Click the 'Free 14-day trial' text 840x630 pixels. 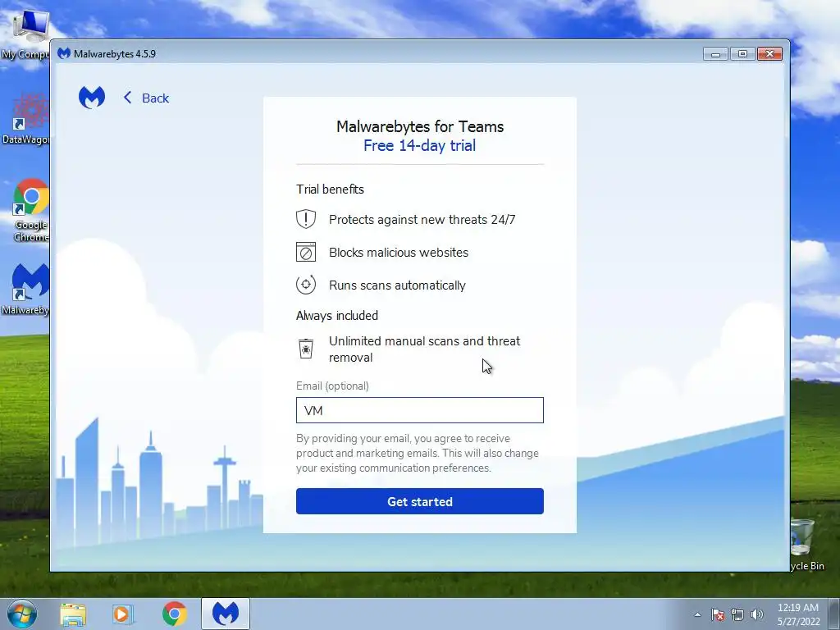tap(419, 145)
